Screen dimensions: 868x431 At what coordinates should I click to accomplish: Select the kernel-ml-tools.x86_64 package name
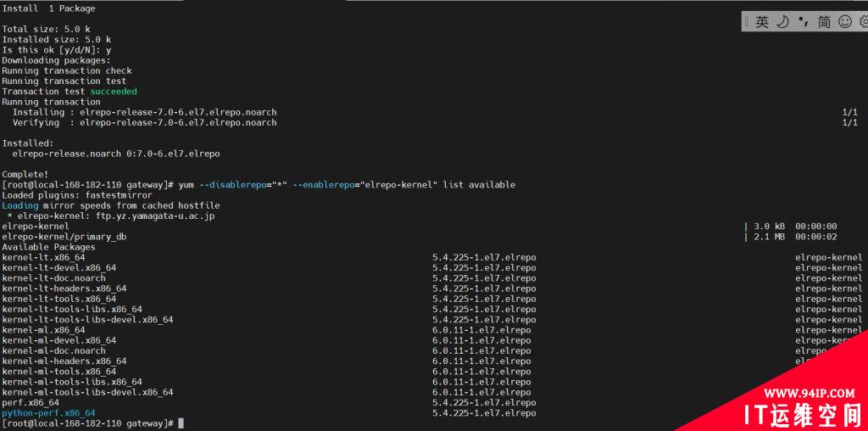[x=59, y=372]
